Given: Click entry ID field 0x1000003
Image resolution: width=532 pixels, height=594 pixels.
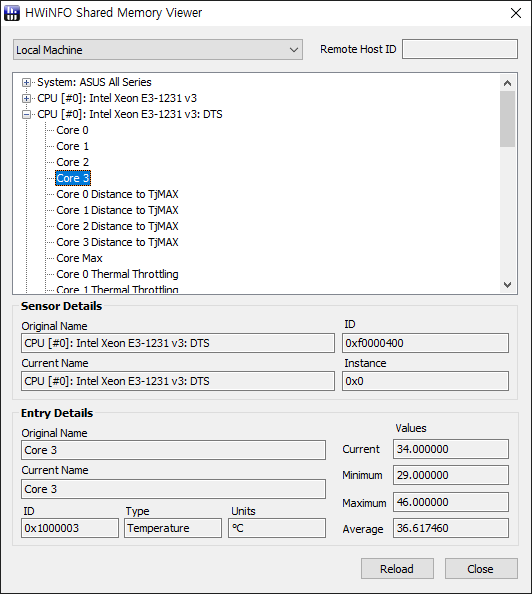Looking at the screenshot, I should (70, 528).
